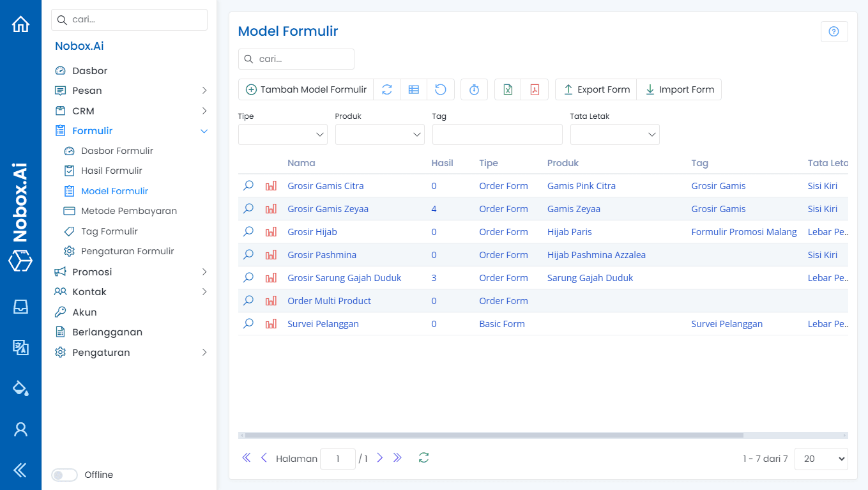The height and width of the screenshot is (490, 868).
Task: Click the reset filters icon
Action: coord(441,89)
